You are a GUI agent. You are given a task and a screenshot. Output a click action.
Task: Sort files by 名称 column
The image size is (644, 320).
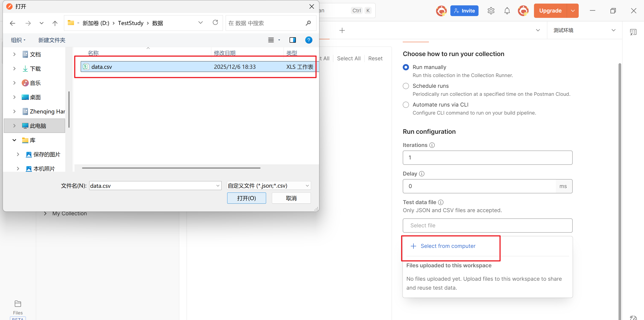coord(93,53)
